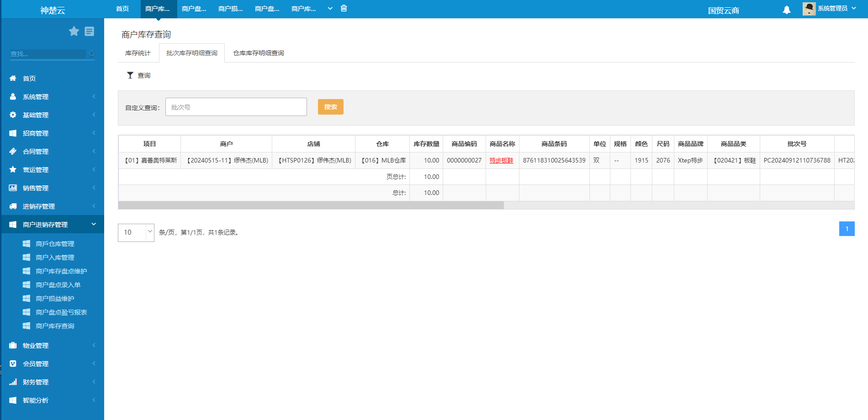Click the system administrator avatar
The image size is (868, 420).
pyautogui.click(x=809, y=9)
